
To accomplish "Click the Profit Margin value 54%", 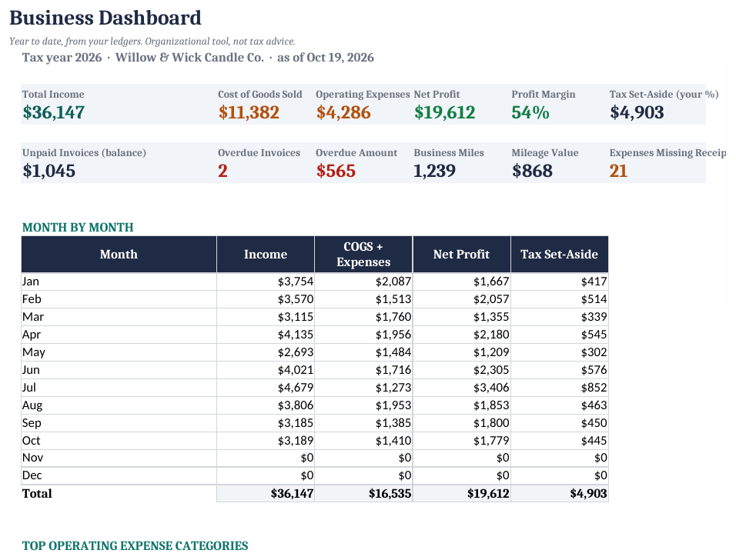I will 530,112.
